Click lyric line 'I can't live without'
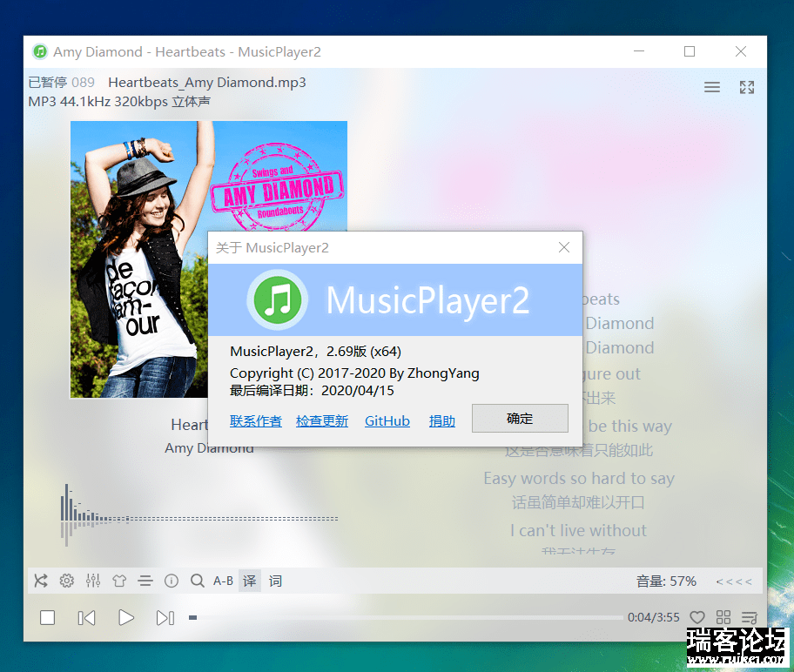Screen dimensions: 794x672 tap(578, 530)
